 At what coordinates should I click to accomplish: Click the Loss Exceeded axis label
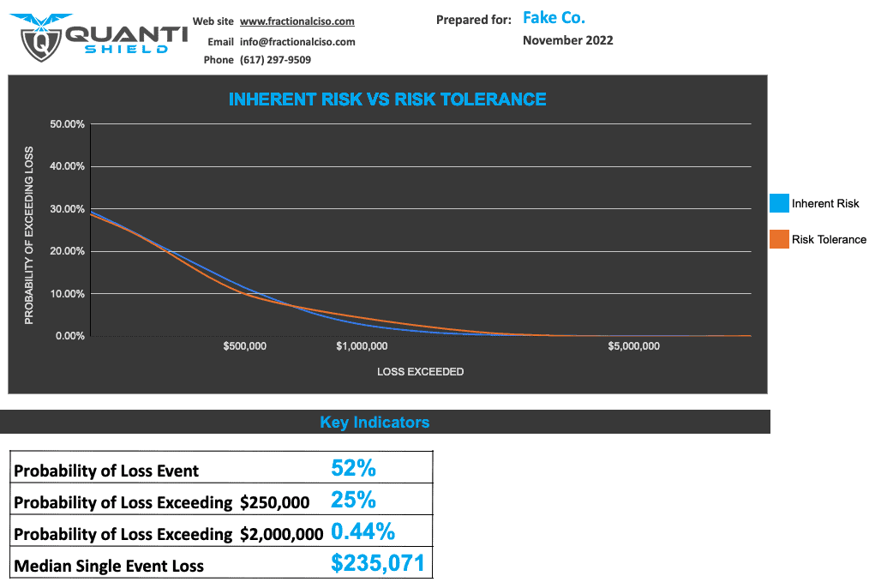tap(420, 371)
